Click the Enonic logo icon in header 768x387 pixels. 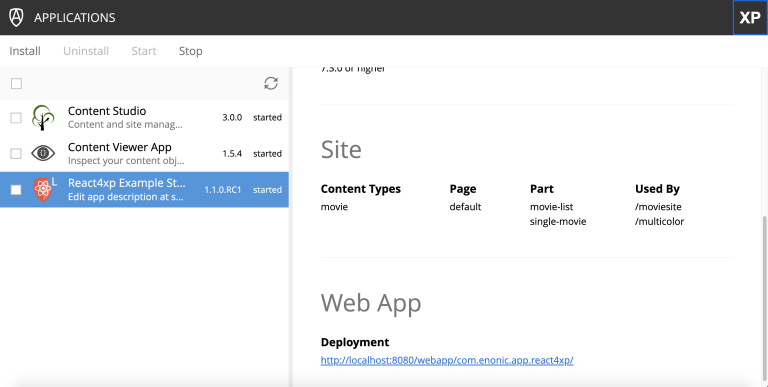16,18
